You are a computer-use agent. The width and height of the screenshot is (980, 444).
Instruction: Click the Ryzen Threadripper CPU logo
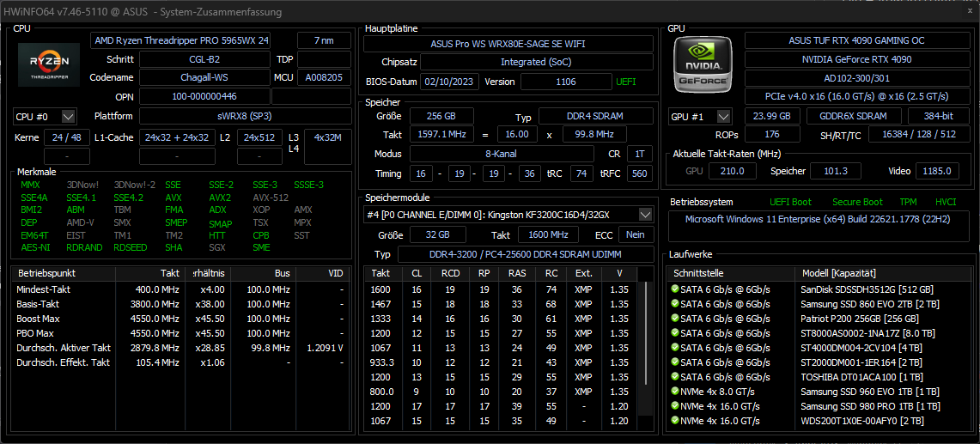tap(49, 64)
